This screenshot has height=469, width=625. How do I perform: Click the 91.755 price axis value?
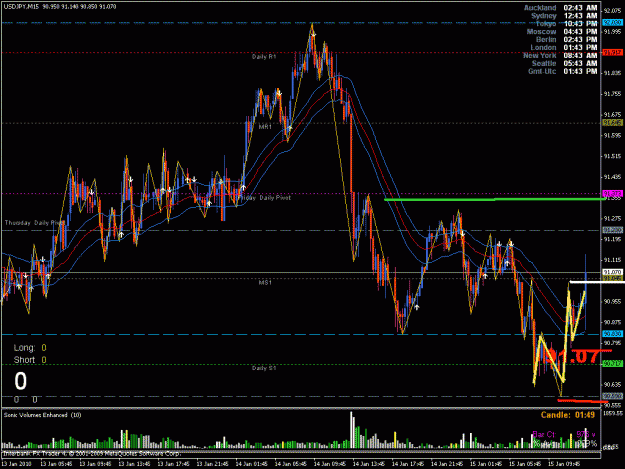[x=613, y=94]
